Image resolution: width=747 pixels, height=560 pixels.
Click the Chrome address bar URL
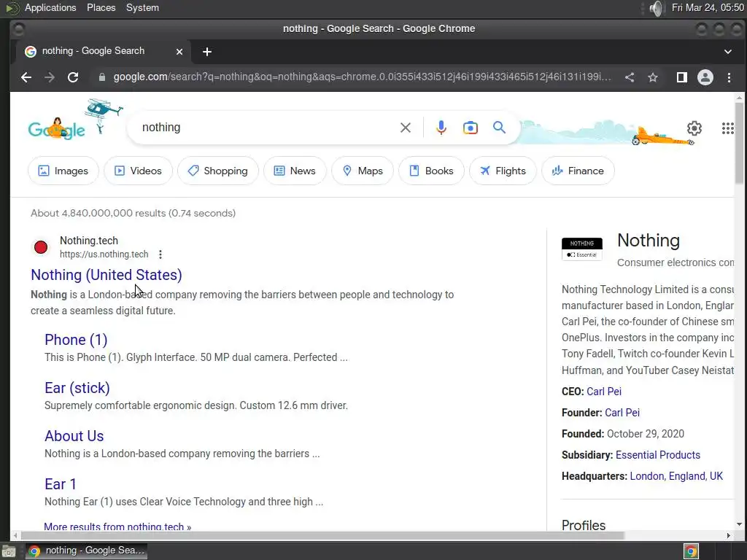[x=362, y=77]
